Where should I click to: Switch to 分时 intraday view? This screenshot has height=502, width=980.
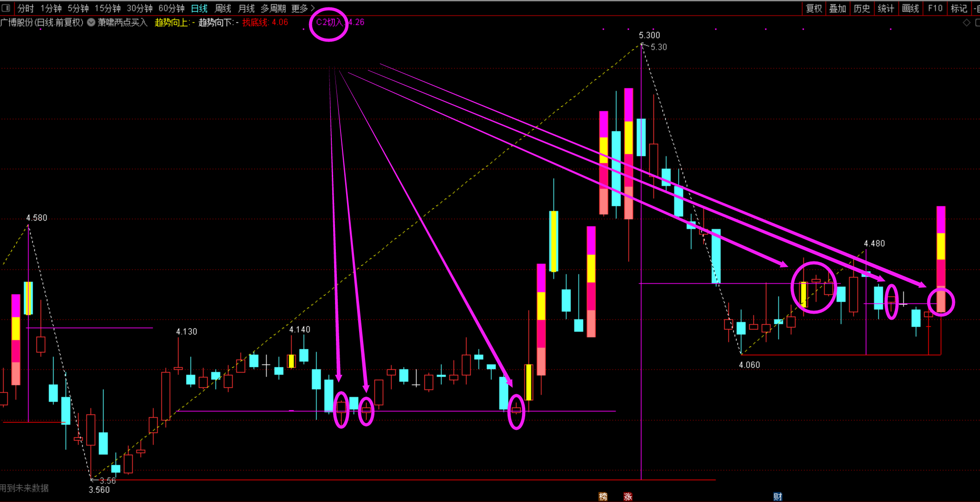25,8
